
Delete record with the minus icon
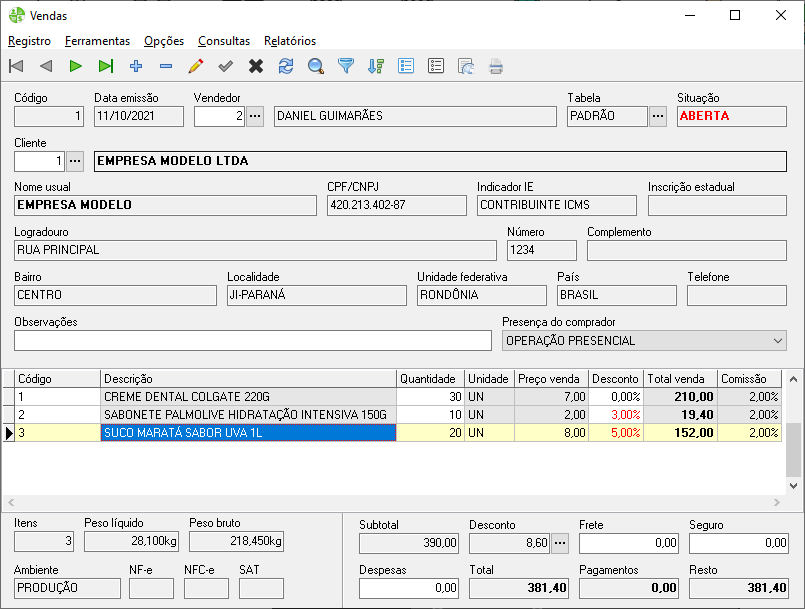(166, 67)
